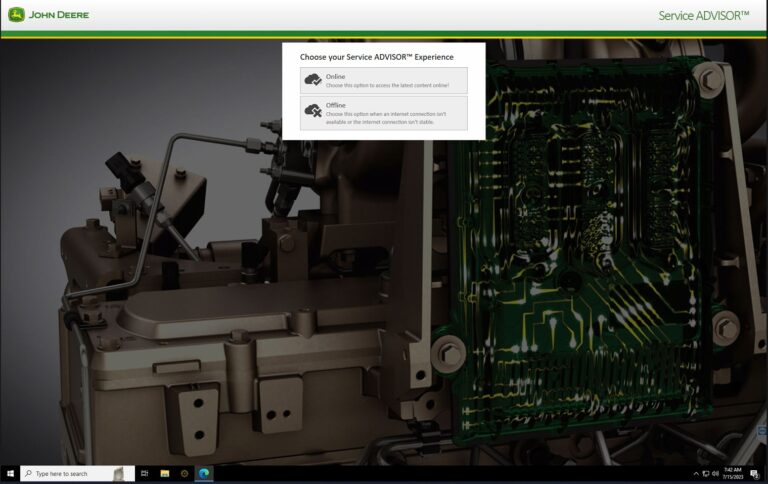Screen dimensions: 768x484
Task: Open the notification center icon
Action: [x=755, y=474]
